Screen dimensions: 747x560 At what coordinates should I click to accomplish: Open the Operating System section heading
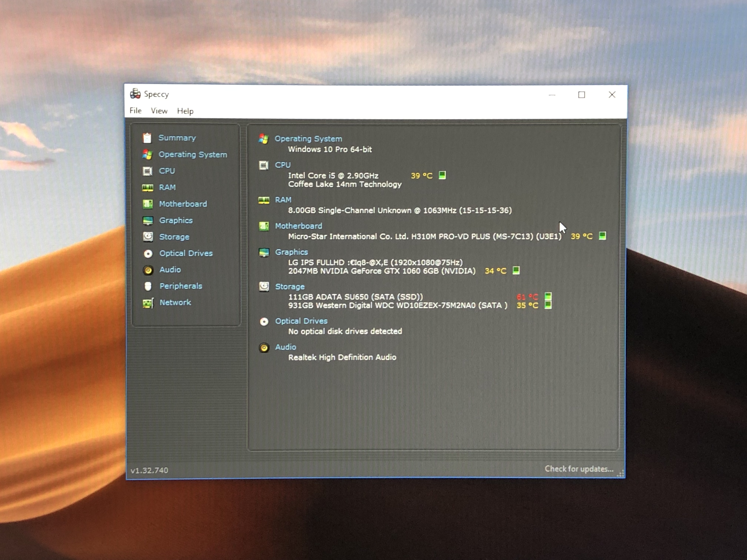click(308, 139)
